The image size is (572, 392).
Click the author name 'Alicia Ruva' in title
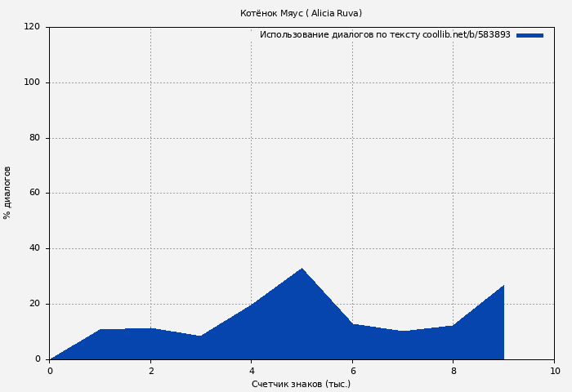(x=335, y=13)
